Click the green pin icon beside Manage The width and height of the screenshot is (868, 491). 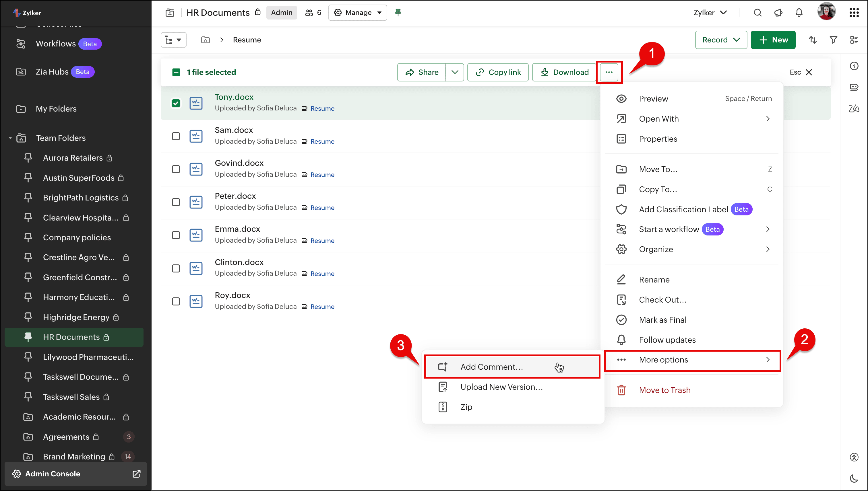tap(398, 13)
